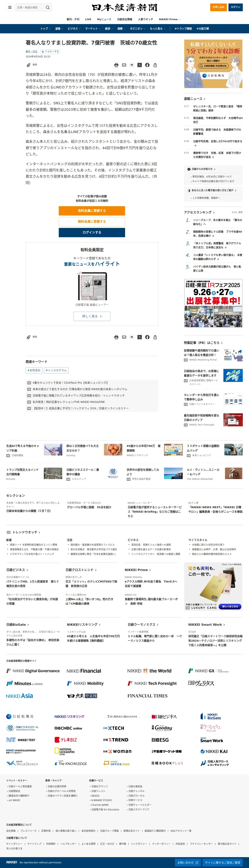249x868 pixels.
Task: Open the 3分でわかる年収診断 banner ad
Action: pos(213,64)
